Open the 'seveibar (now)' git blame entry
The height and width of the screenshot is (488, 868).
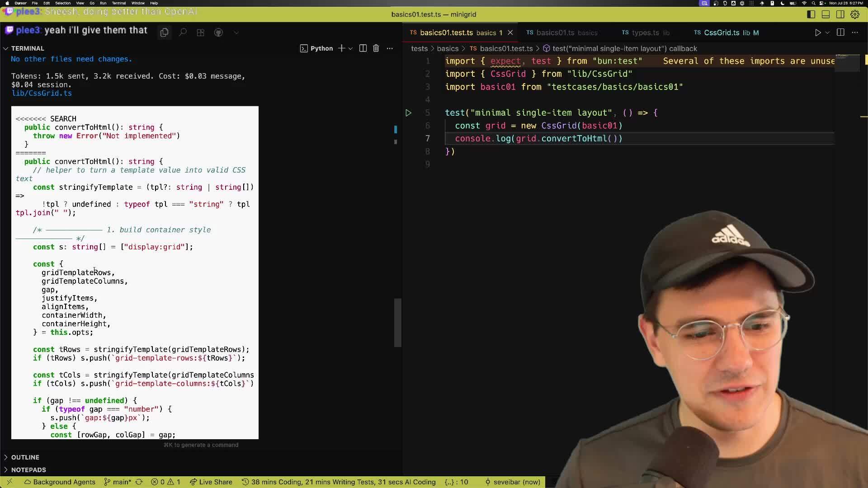pyautogui.click(x=512, y=482)
